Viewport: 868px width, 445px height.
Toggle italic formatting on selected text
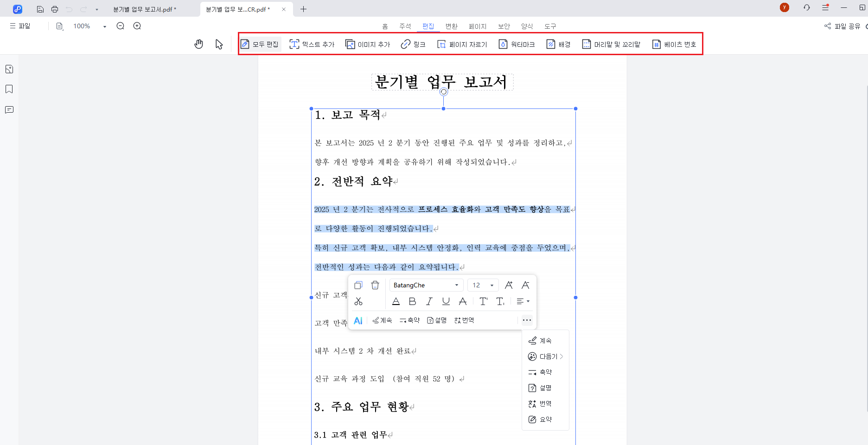pos(429,301)
